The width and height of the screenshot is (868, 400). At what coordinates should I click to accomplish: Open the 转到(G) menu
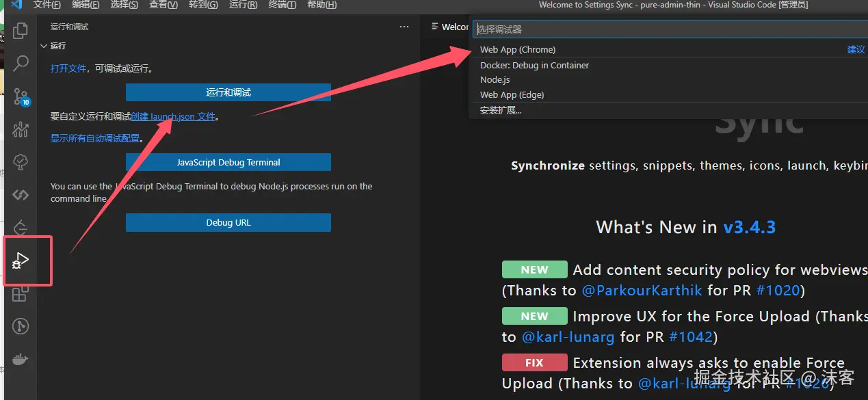203,5
